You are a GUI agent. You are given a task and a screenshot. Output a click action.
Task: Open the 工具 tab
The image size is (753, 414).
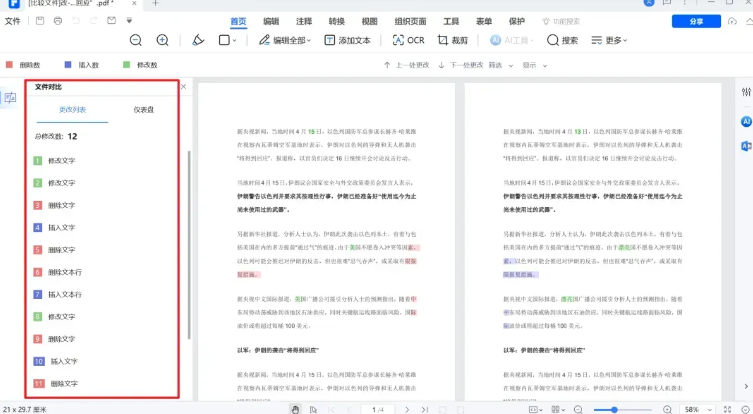pos(451,21)
